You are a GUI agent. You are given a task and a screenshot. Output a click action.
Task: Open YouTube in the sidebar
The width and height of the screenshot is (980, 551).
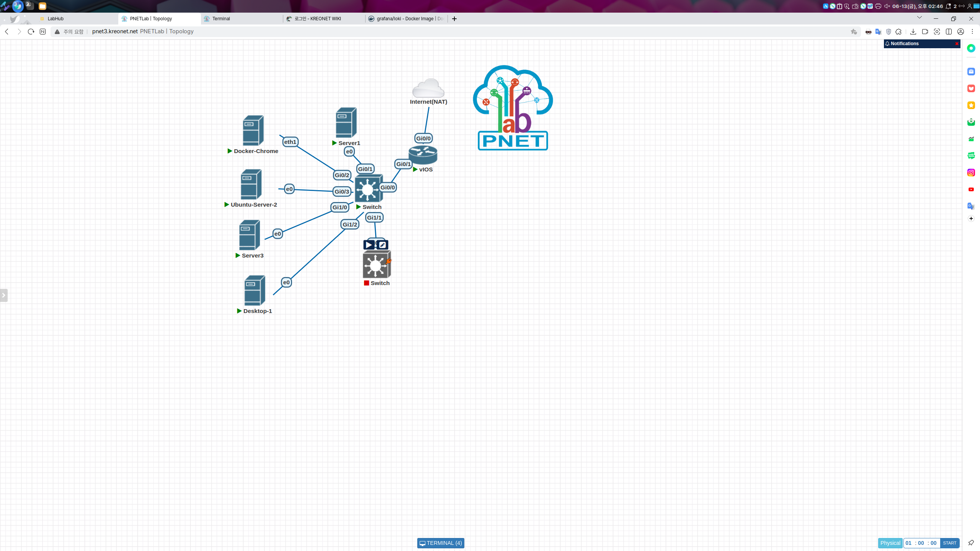pos(971,189)
